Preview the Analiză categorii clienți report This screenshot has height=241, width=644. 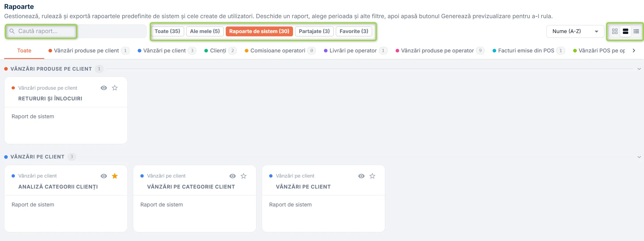click(x=104, y=176)
